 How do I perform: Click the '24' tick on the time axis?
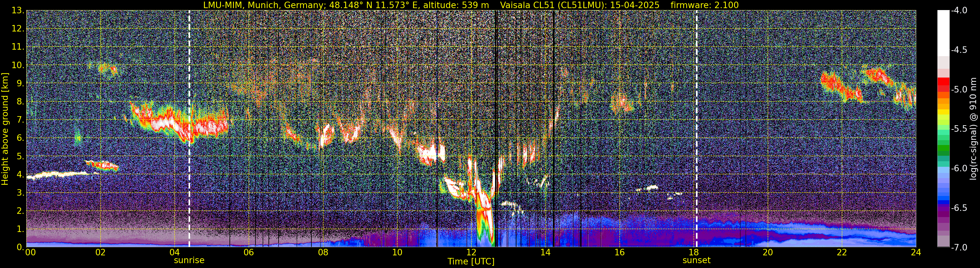(916, 252)
